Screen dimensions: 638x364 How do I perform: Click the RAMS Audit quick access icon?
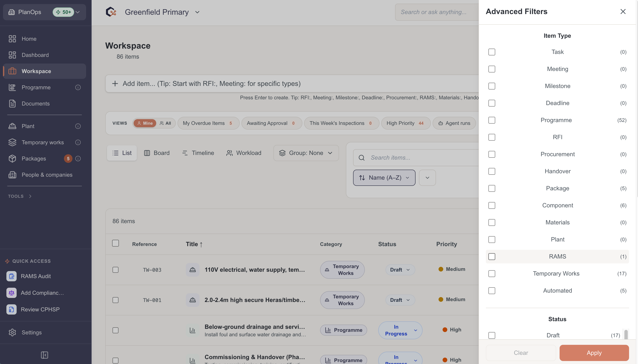(12, 276)
